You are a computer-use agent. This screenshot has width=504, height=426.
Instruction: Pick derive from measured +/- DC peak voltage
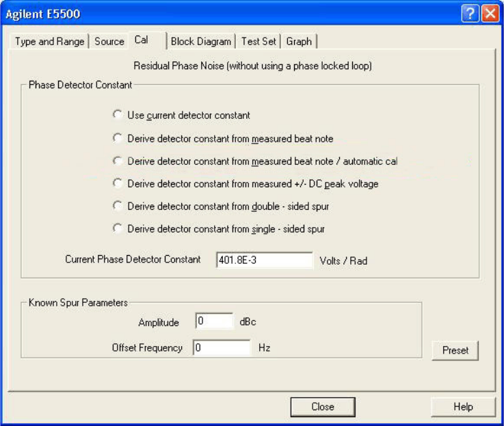118,183
